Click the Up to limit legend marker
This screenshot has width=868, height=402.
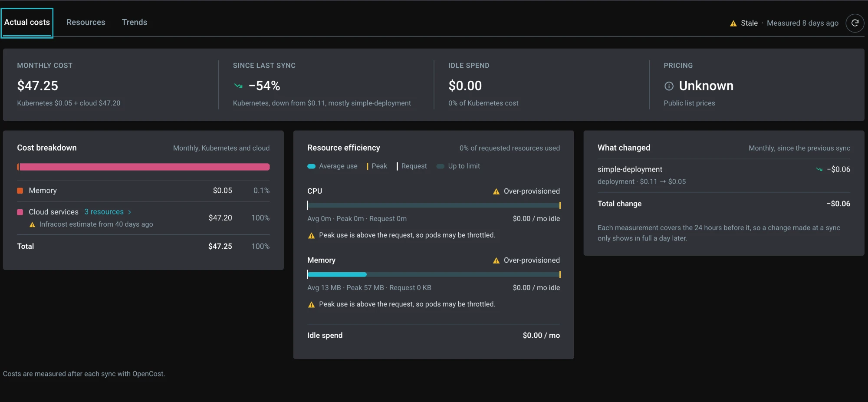point(440,166)
